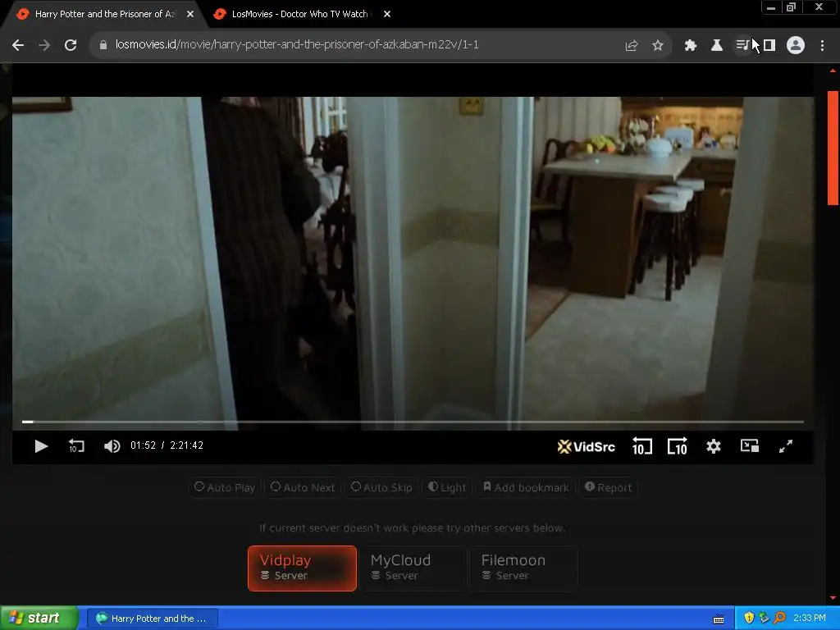Reload the current page
This screenshot has width=840, height=630.
tap(71, 45)
